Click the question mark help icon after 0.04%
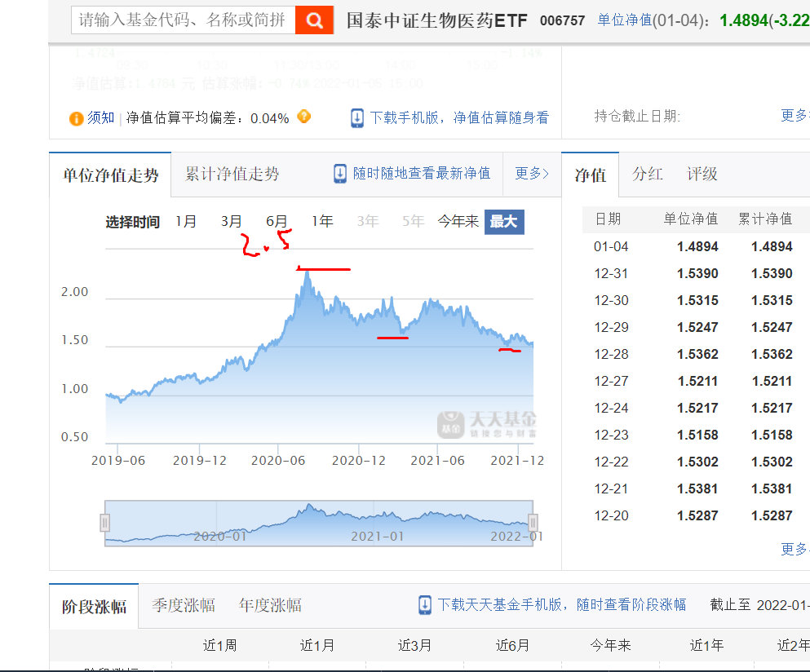810x672 pixels. [x=304, y=117]
